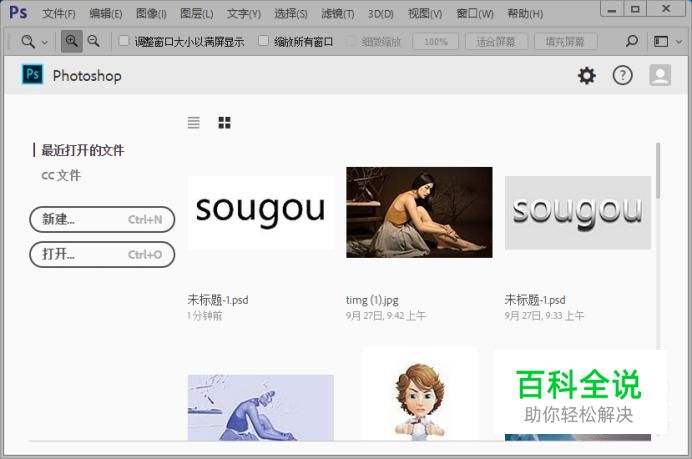Click the recent files vertical scrollbar
The image size is (692, 459).
coord(658,170)
